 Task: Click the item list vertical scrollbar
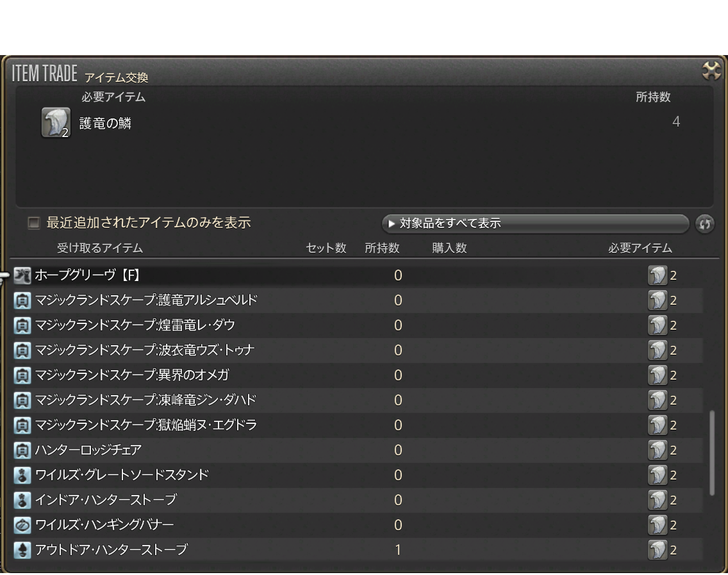pos(711,453)
